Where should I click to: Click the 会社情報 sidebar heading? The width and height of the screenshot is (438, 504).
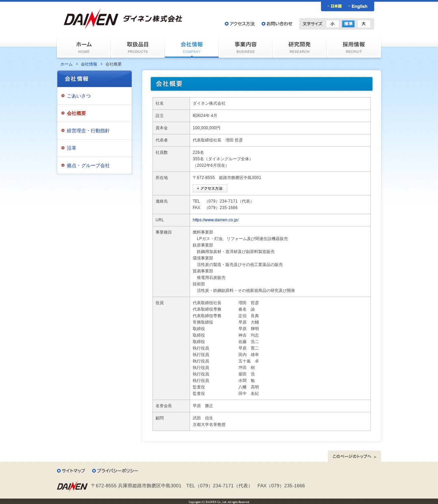point(94,79)
